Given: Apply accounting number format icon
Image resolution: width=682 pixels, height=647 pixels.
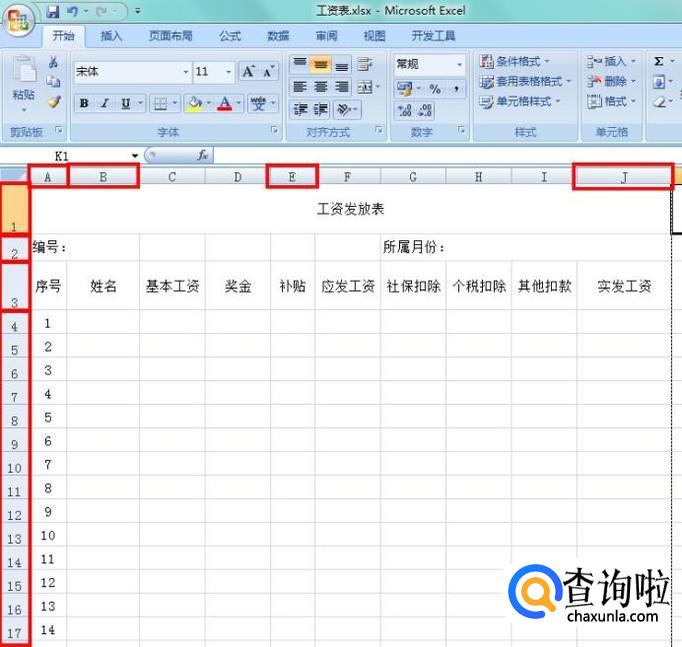Looking at the screenshot, I should pos(405,89).
